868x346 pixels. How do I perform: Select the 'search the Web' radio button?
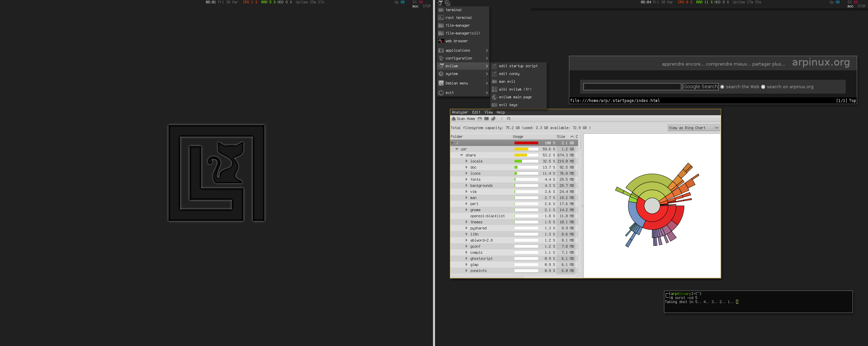[x=722, y=87]
